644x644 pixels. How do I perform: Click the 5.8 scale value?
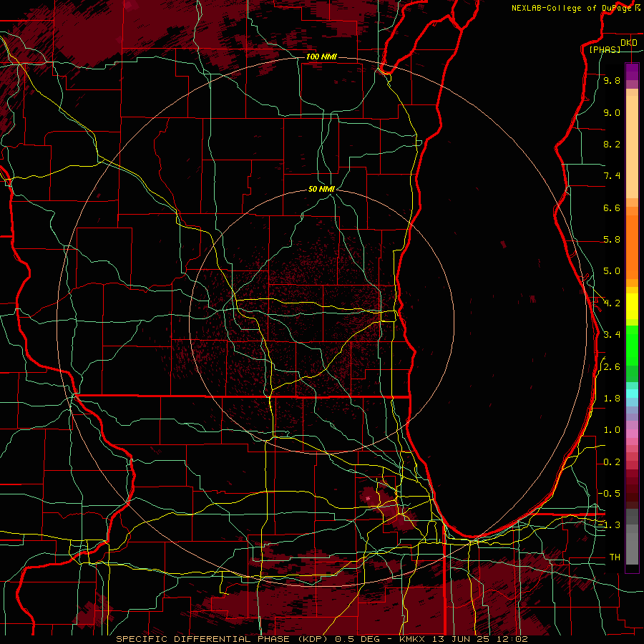click(612, 240)
